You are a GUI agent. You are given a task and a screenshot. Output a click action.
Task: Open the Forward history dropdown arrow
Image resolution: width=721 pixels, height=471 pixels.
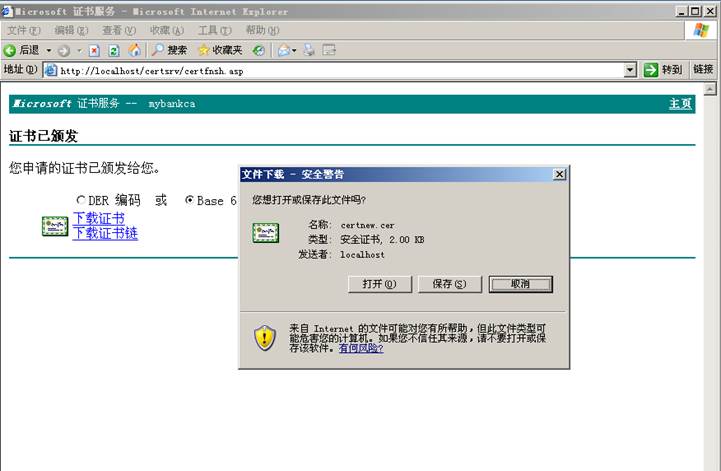coord(79,50)
